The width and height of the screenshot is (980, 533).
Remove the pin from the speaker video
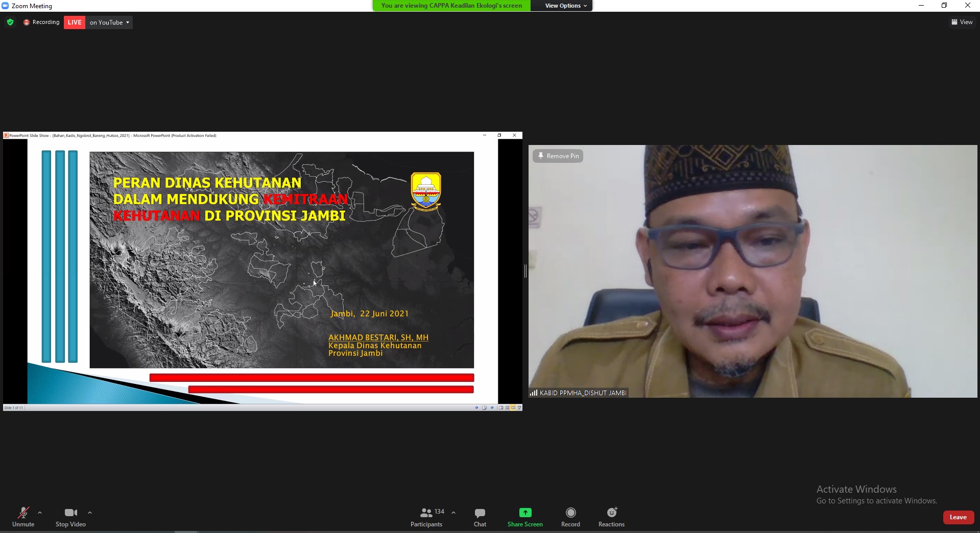pos(558,156)
